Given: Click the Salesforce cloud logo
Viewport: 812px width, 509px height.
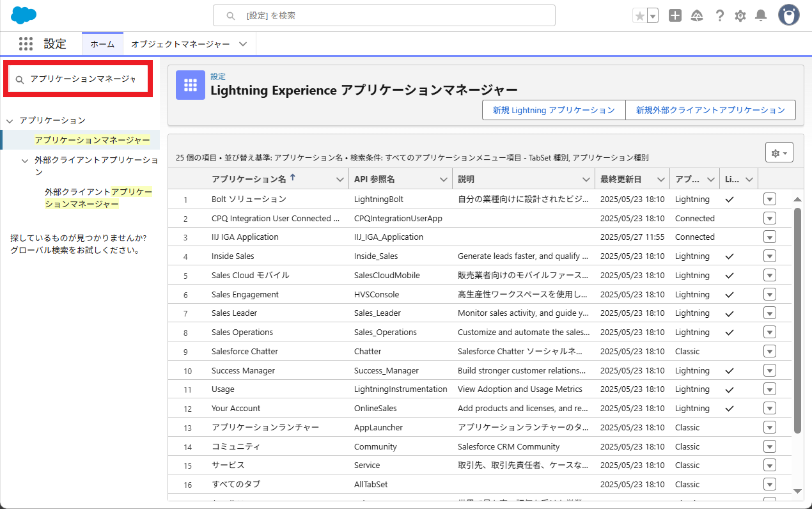Looking at the screenshot, I should [x=24, y=15].
